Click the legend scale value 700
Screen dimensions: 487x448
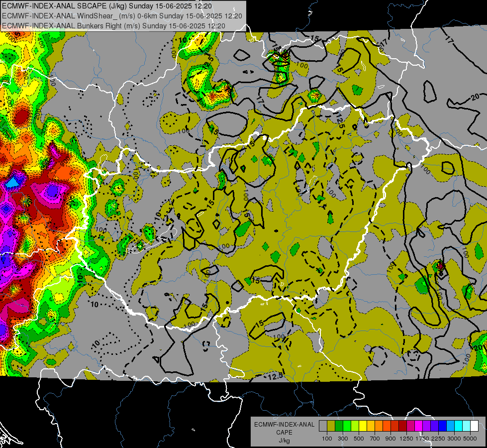click(375, 439)
